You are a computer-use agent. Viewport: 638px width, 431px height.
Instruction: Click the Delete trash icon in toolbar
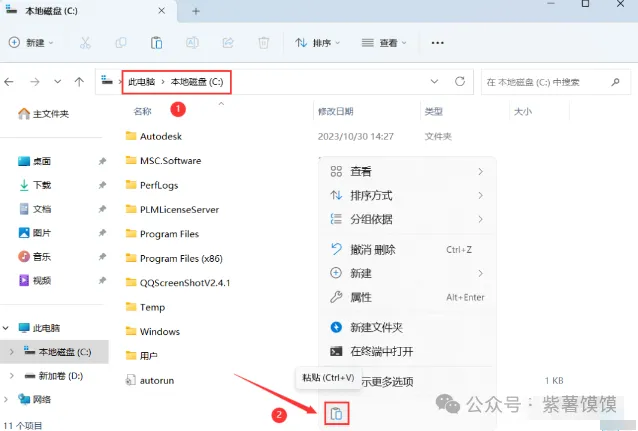click(x=263, y=43)
